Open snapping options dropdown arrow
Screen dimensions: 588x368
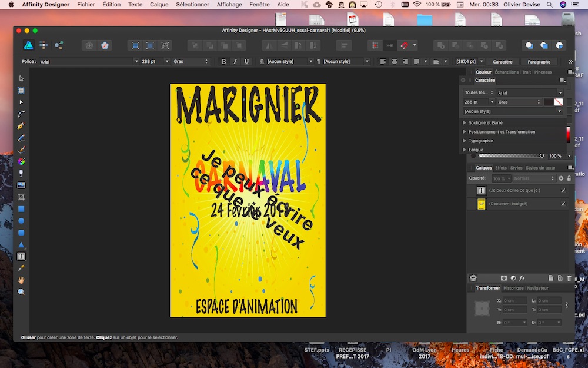[415, 45]
